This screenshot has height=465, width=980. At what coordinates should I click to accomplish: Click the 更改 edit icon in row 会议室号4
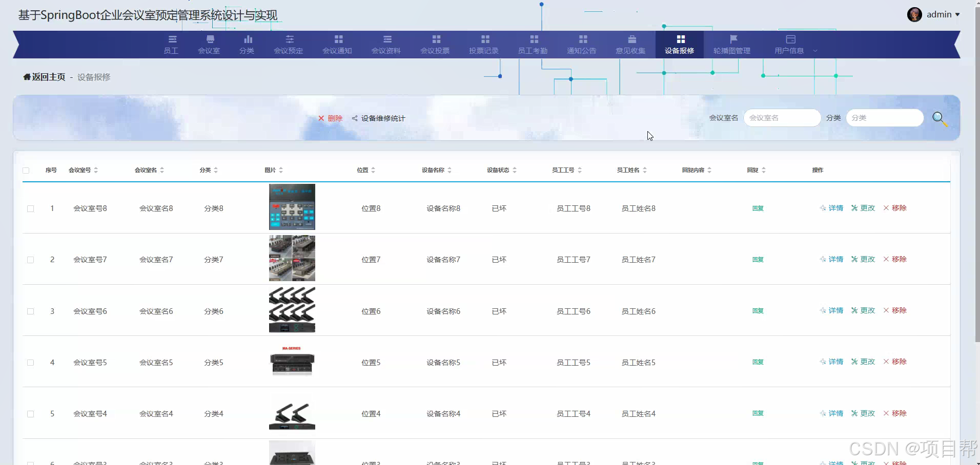pyautogui.click(x=854, y=413)
